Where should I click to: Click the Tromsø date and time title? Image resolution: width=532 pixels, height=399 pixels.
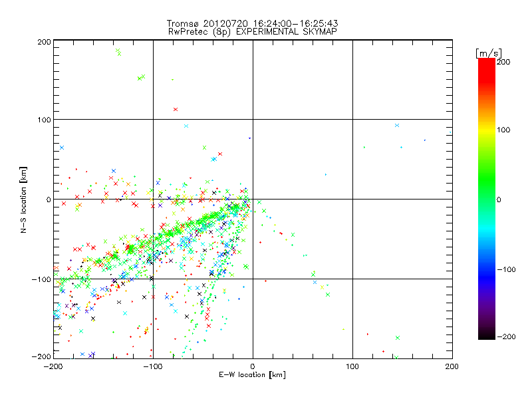252,21
